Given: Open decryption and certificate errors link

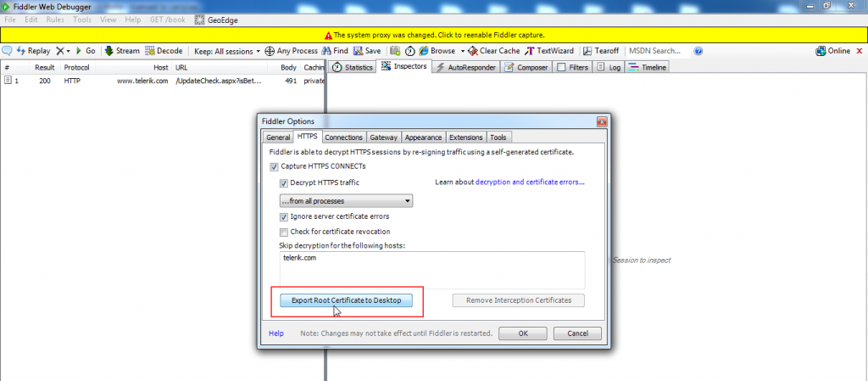Looking at the screenshot, I should [x=531, y=182].
